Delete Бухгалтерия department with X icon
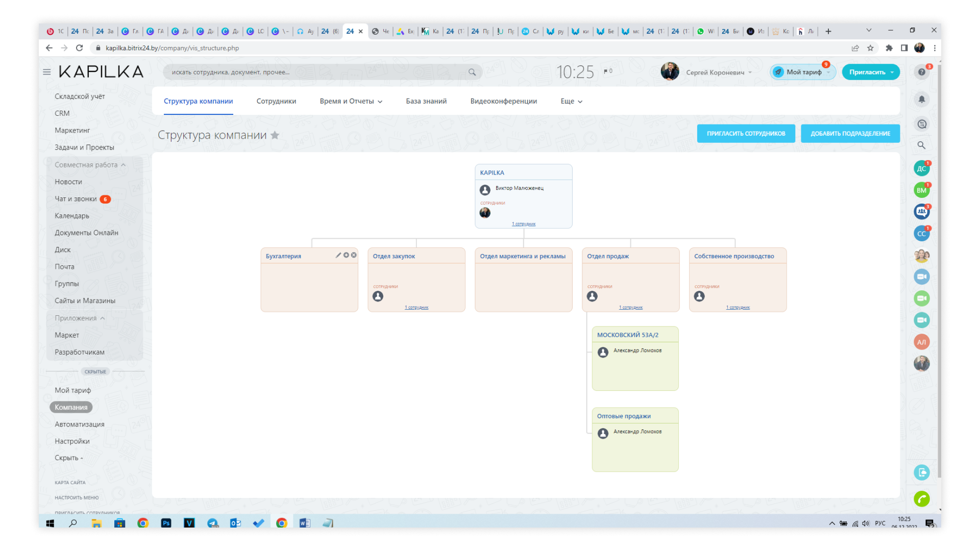 pos(354,255)
